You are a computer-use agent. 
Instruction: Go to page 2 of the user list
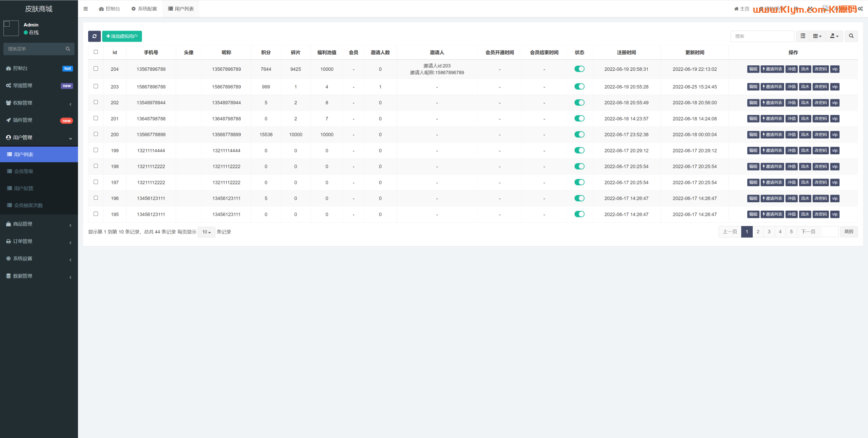758,232
